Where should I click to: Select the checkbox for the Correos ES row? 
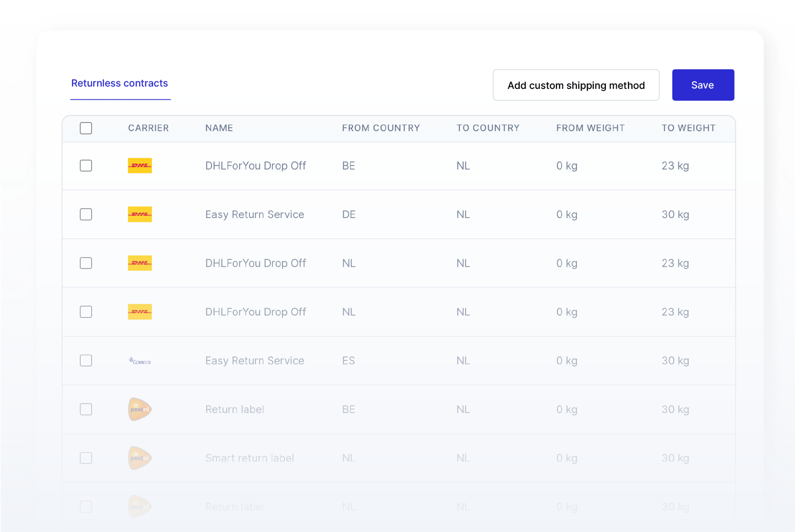(x=86, y=360)
